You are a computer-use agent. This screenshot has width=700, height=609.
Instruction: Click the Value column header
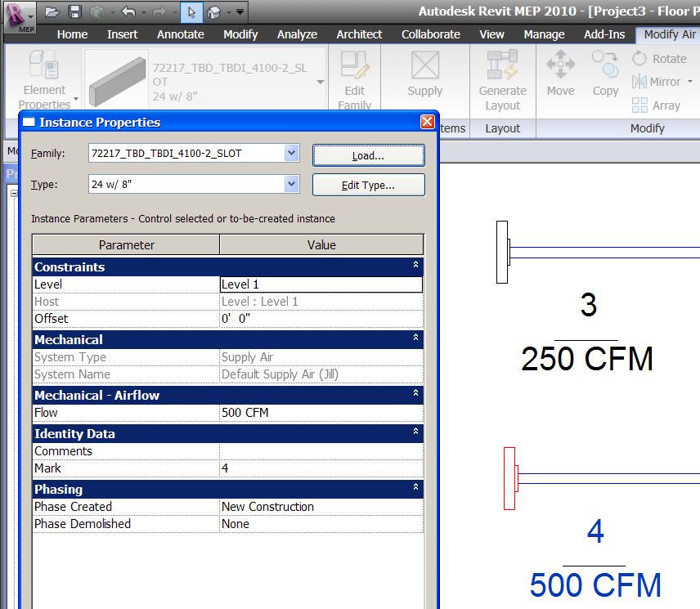point(321,245)
